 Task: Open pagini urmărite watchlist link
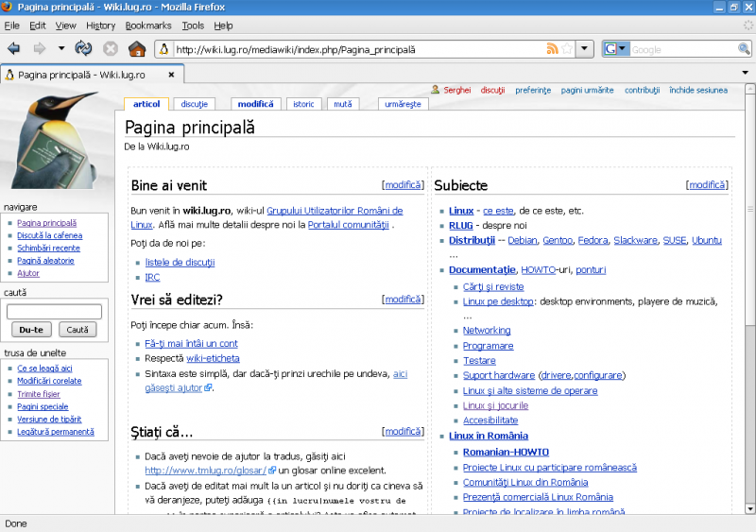pyautogui.click(x=587, y=90)
